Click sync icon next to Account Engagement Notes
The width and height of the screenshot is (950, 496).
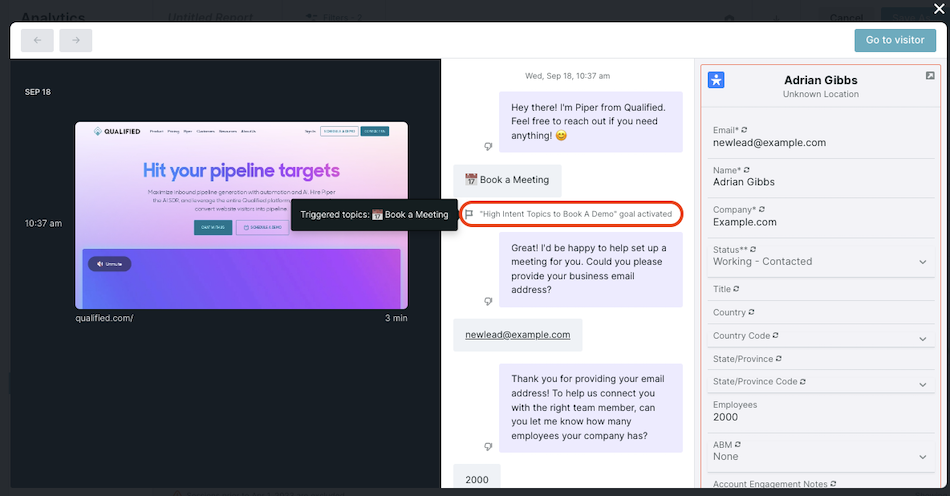pyautogui.click(x=833, y=484)
